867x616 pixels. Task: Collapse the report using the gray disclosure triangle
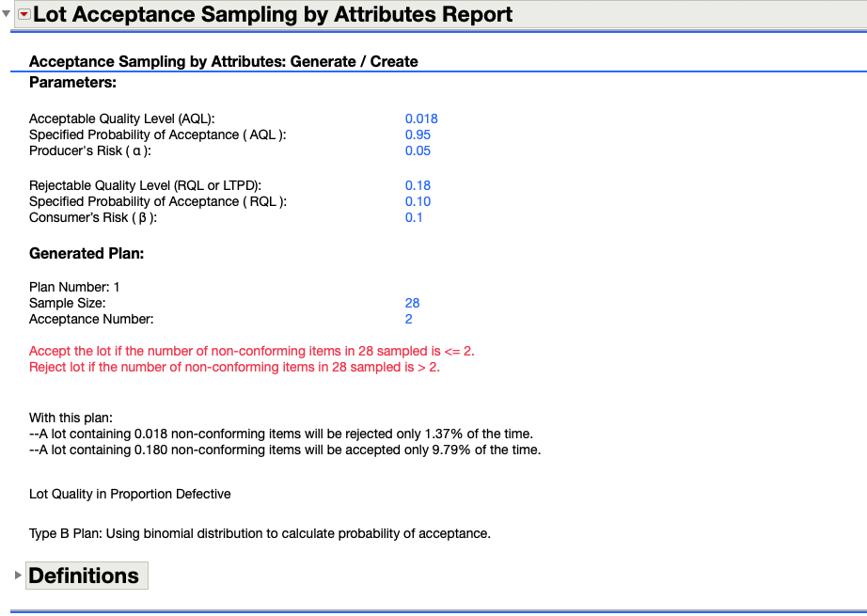pos(6,13)
